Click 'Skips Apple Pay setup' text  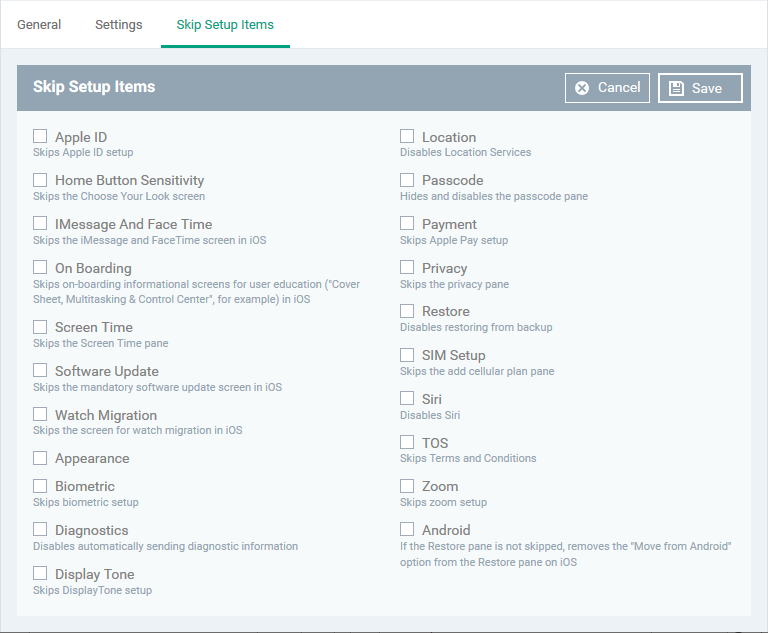tap(454, 241)
